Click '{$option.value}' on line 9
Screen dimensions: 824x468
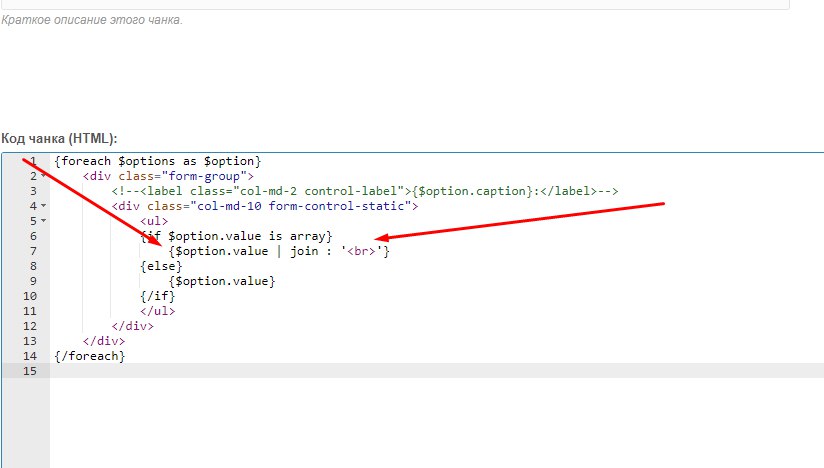(222, 281)
